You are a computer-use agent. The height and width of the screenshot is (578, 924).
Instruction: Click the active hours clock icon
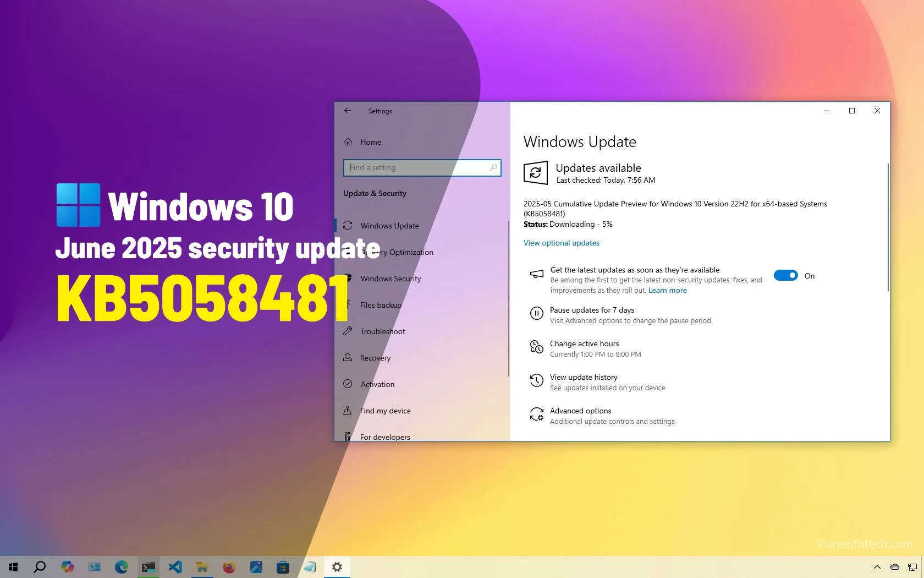click(x=536, y=347)
